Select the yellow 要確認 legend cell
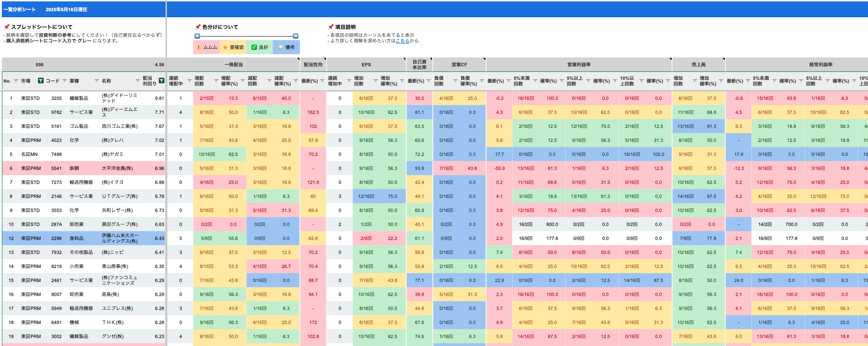The width and height of the screenshot is (868, 346). (233, 47)
